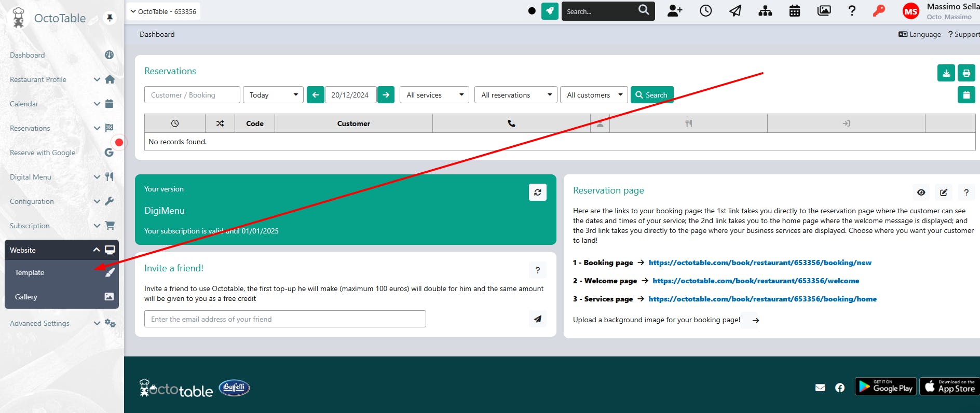Open Download on the App Store badge
Viewport: 980px width, 413px height.
tap(950, 387)
